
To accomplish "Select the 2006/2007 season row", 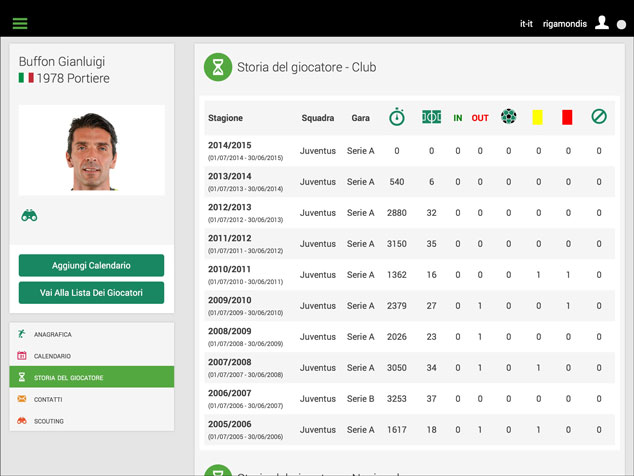I will pyautogui.click(x=409, y=399).
